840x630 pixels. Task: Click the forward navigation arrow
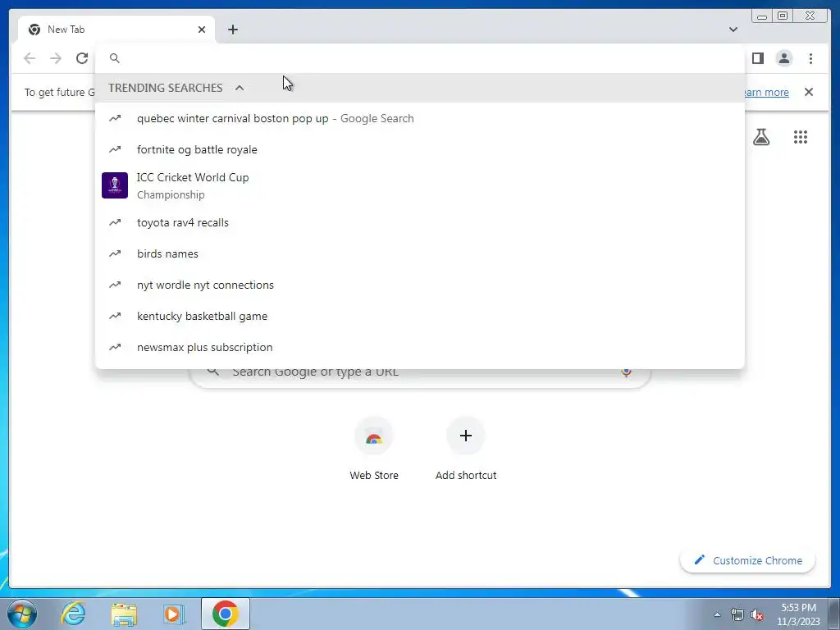(x=56, y=58)
